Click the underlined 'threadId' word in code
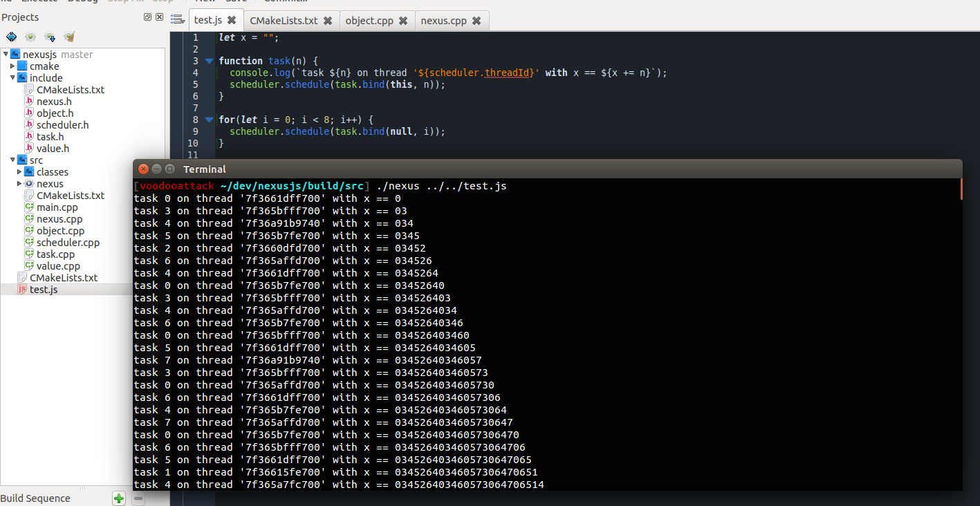Viewport: 980px width, 506px height. pyautogui.click(x=508, y=73)
